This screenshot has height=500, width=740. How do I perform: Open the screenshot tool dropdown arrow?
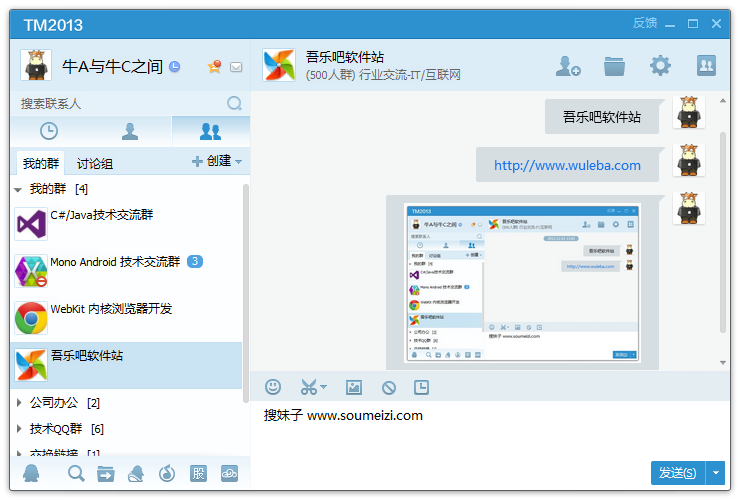point(324,387)
